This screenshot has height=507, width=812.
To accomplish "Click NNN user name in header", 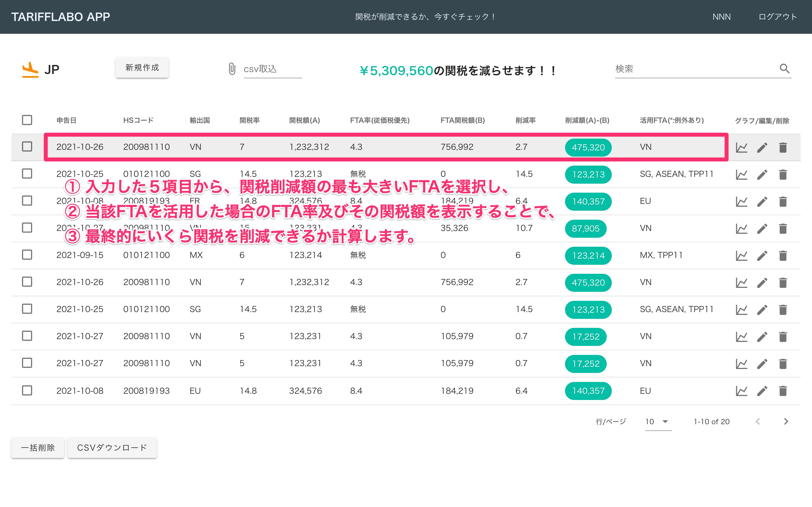I will 721,17.
